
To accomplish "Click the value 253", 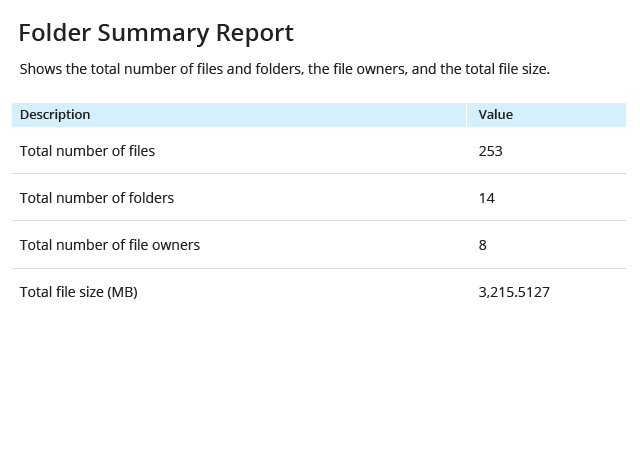I will pyautogui.click(x=490, y=151).
